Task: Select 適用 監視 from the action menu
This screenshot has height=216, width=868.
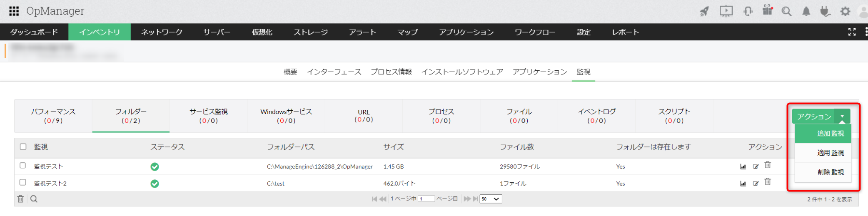Action: pyautogui.click(x=823, y=153)
